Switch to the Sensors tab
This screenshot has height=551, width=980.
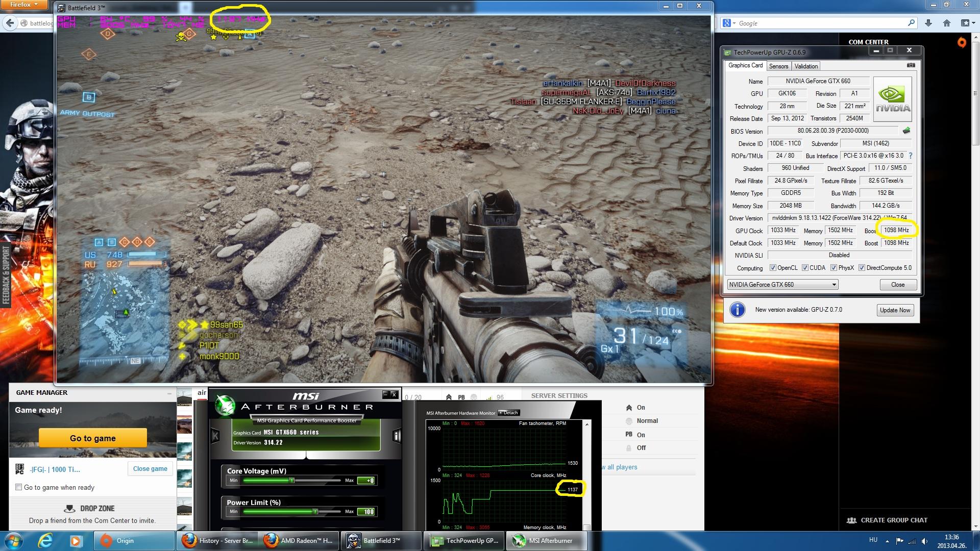click(x=778, y=66)
